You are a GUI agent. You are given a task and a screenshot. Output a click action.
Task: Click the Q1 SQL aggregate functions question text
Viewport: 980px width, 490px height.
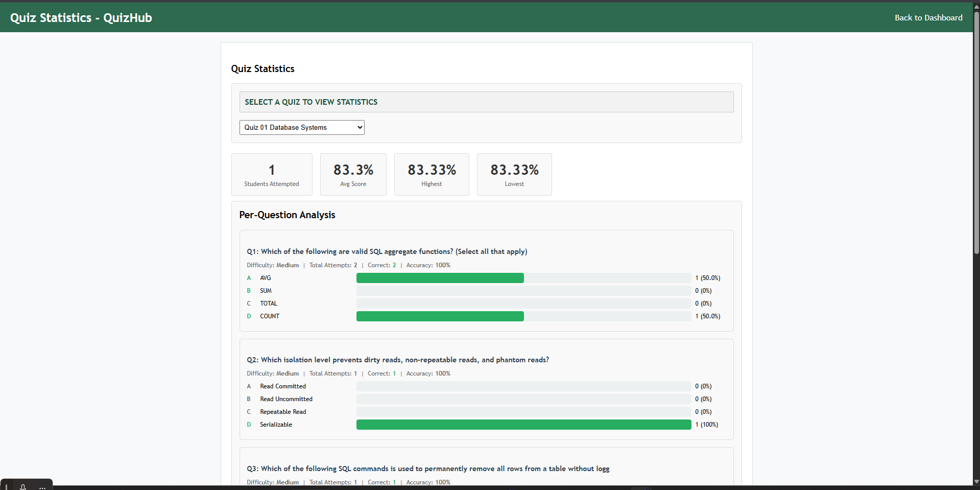pos(387,251)
